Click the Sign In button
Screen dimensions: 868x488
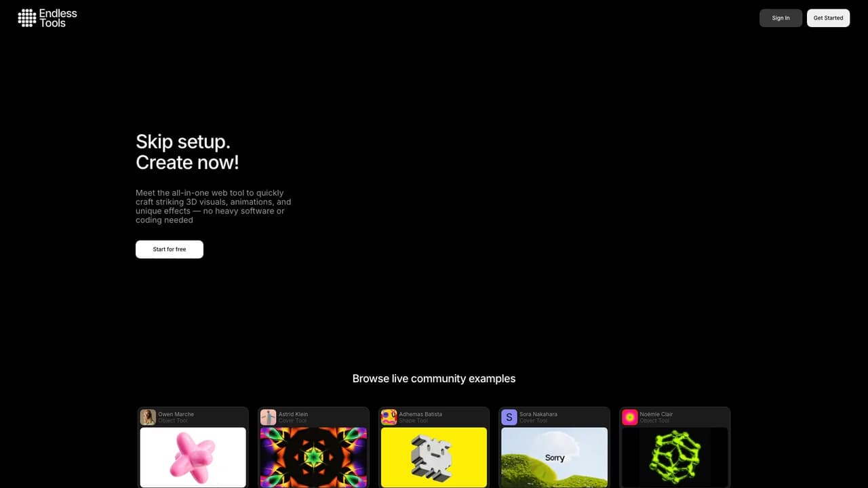point(781,18)
